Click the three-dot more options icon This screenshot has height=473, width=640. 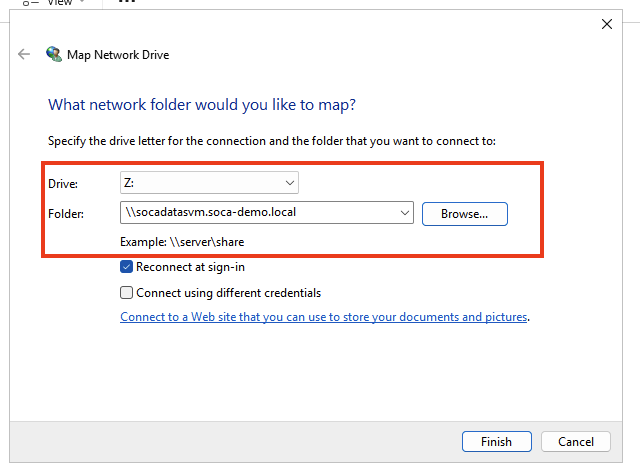[127, 3]
